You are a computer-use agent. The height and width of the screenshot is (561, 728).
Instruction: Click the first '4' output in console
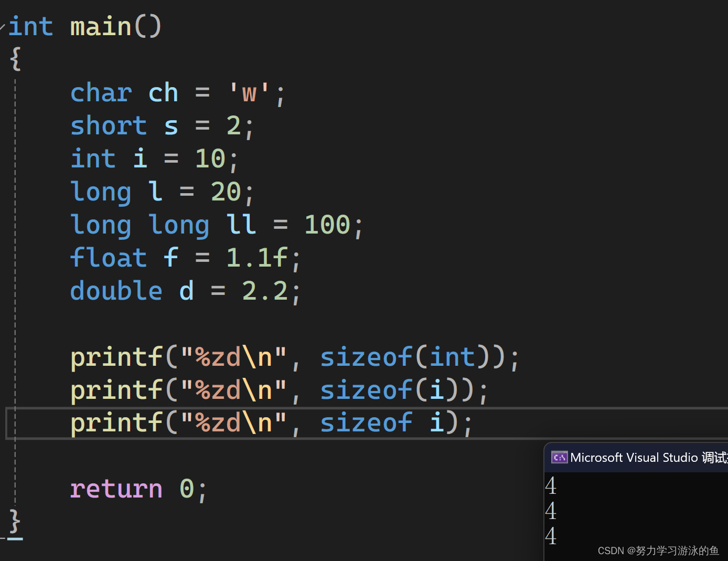[x=551, y=486]
